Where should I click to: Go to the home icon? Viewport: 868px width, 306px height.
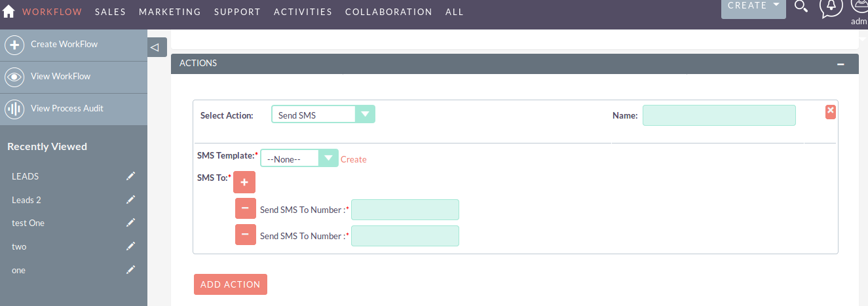pyautogui.click(x=9, y=11)
